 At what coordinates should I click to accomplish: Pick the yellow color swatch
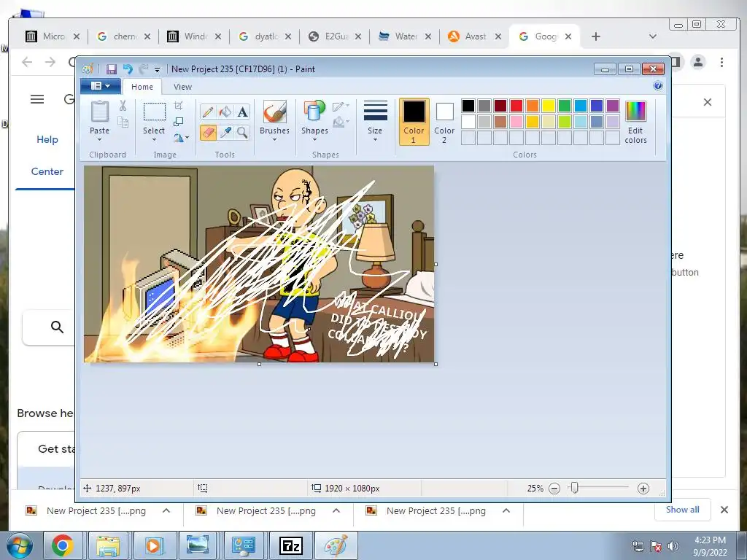pyautogui.click(x=549, y=106)
